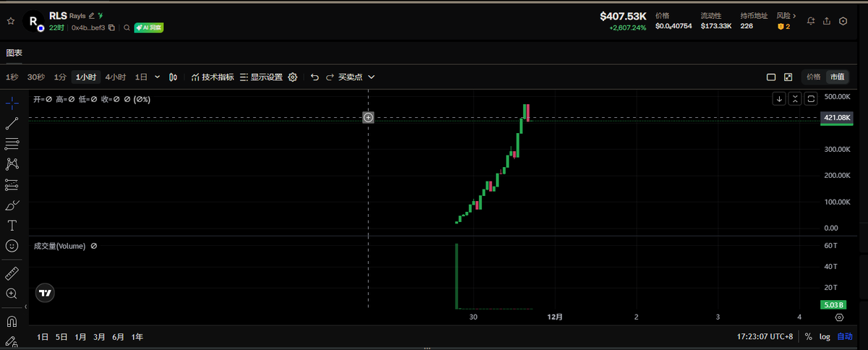This screenshot has height=350, width=868.
Task: Collapse the drawing toolbar with small arrow
Action: pyautogui.click(x=26, y=307)
